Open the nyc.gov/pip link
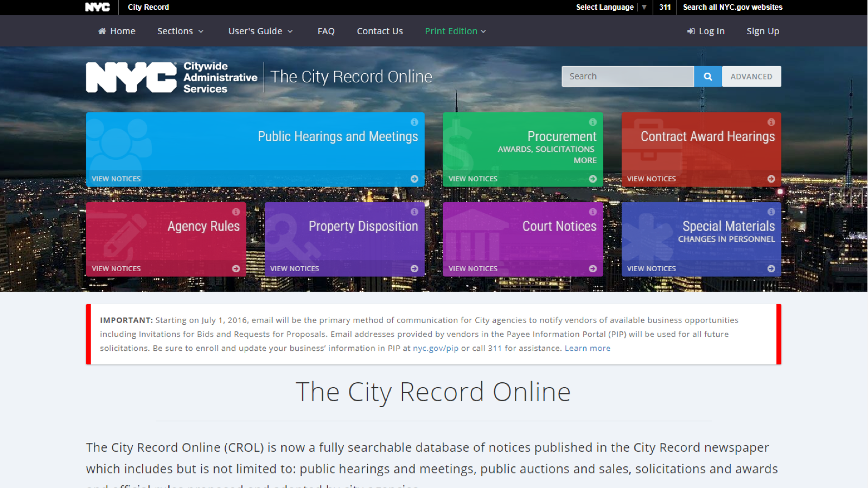 point(435,348)
